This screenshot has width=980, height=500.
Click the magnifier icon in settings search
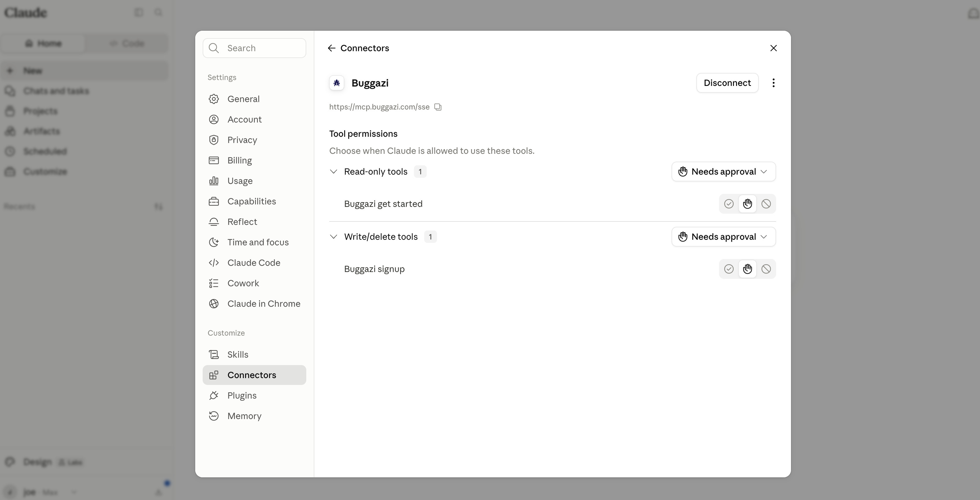pyautogui.click(x=214, y=48)
